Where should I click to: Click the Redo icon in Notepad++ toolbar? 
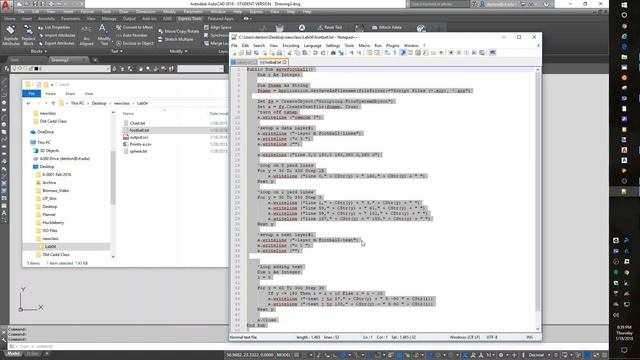tap(323, 53)
